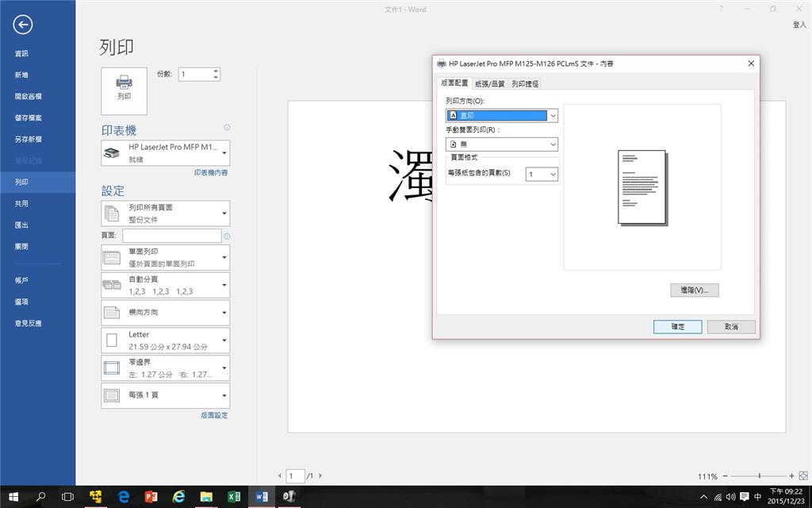Open the 每張 1 頁 pages per sheet dropdown

[166, 395]
